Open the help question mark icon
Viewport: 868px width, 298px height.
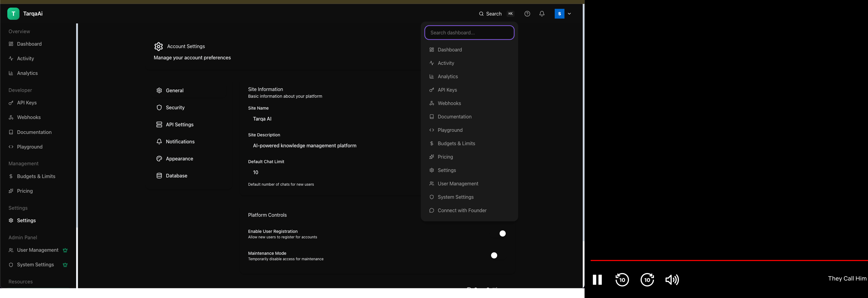(527, 14)
